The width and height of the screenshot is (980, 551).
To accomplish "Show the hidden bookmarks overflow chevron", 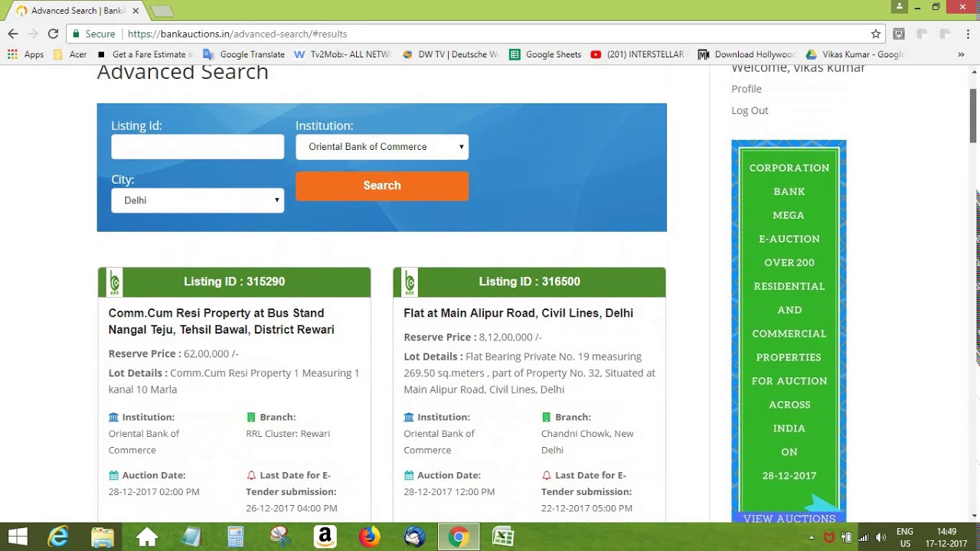I will pyautogui.click(x=962, y=54).
